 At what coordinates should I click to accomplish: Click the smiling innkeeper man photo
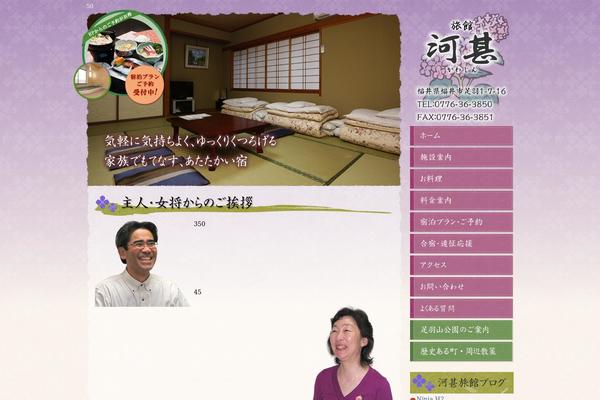142,264
